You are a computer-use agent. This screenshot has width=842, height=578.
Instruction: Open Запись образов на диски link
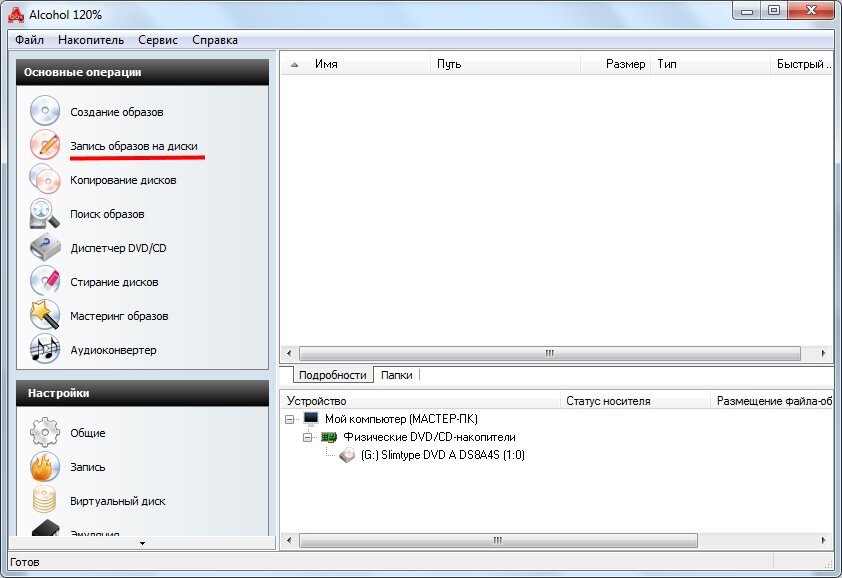(134, 146)
